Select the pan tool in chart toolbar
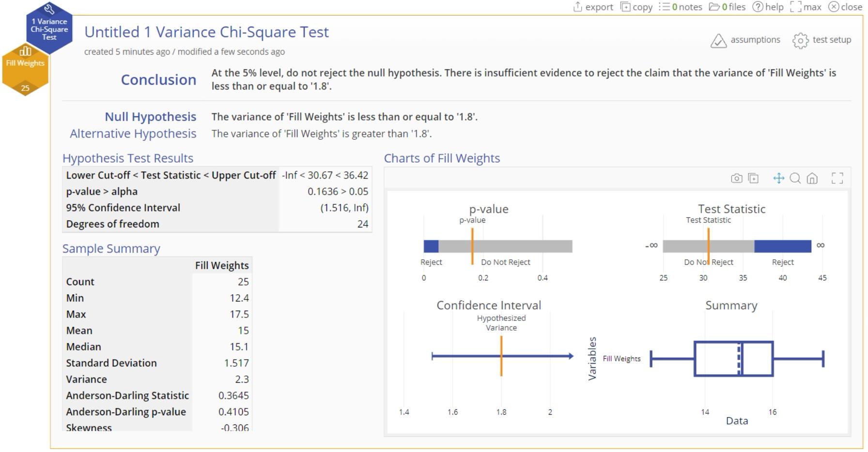868x452 pixels. (x=778, y=178)
